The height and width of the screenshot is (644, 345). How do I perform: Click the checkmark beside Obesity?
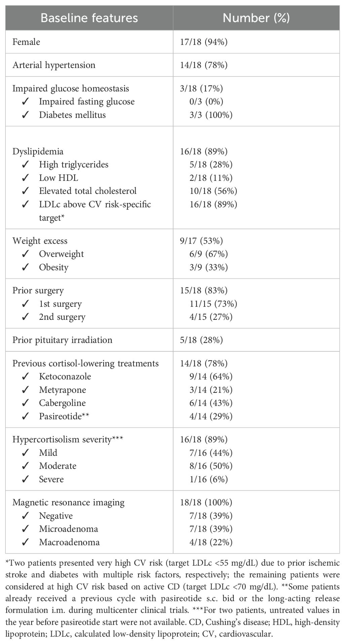[x=25, y=267]
